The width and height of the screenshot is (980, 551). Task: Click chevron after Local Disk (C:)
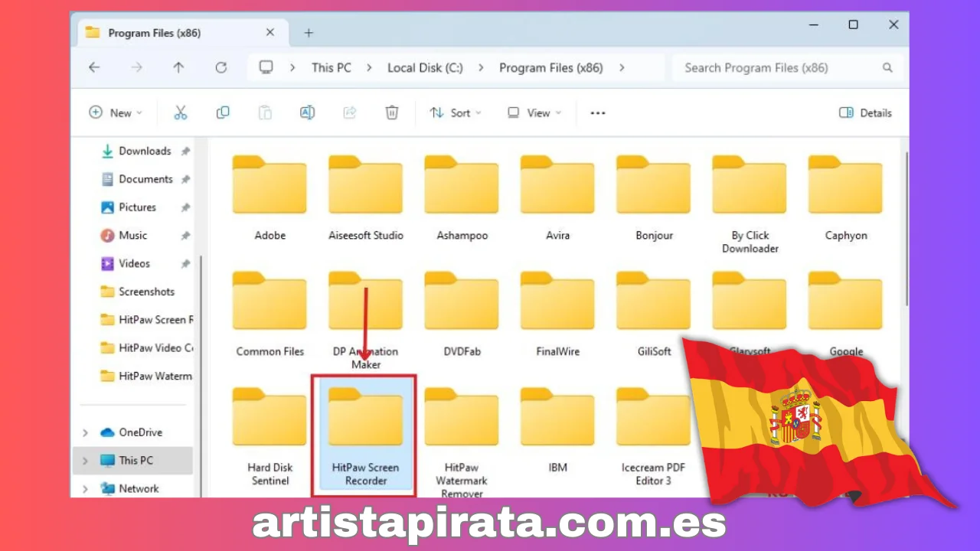pyautogui.click(x=481, y=67)
